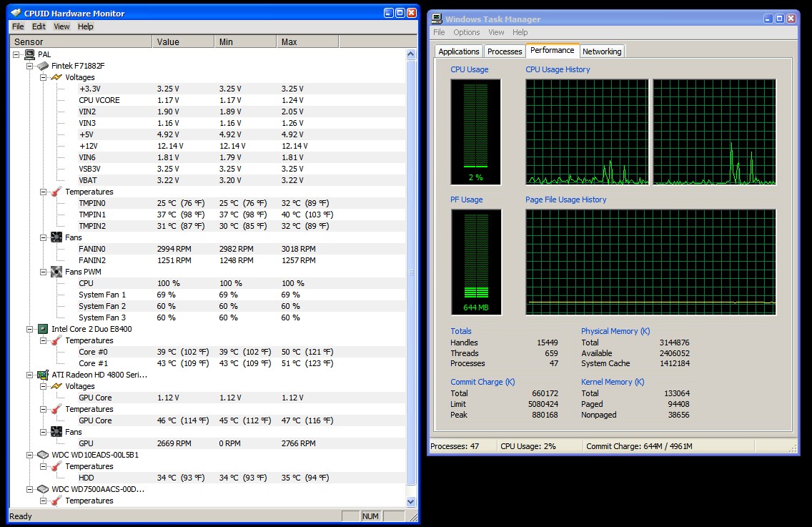Open the View menu in Task Manager
812x527 pixels.
[496, 32]
